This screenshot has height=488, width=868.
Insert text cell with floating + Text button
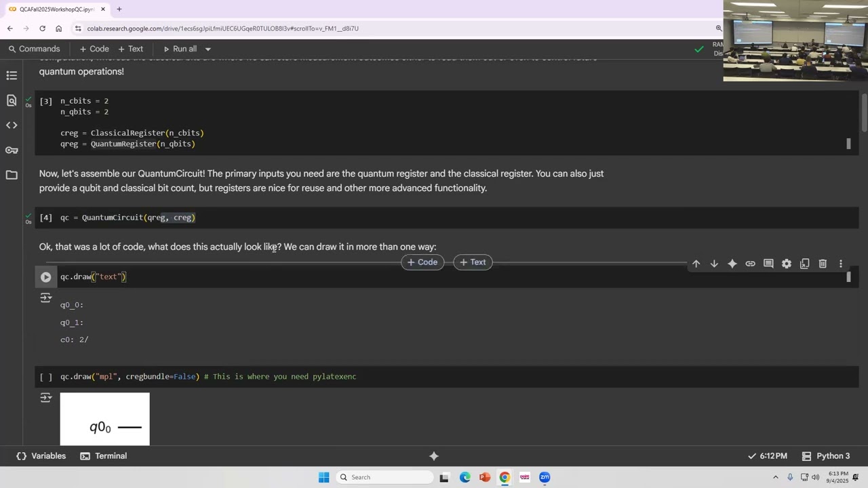click(473, 262)
